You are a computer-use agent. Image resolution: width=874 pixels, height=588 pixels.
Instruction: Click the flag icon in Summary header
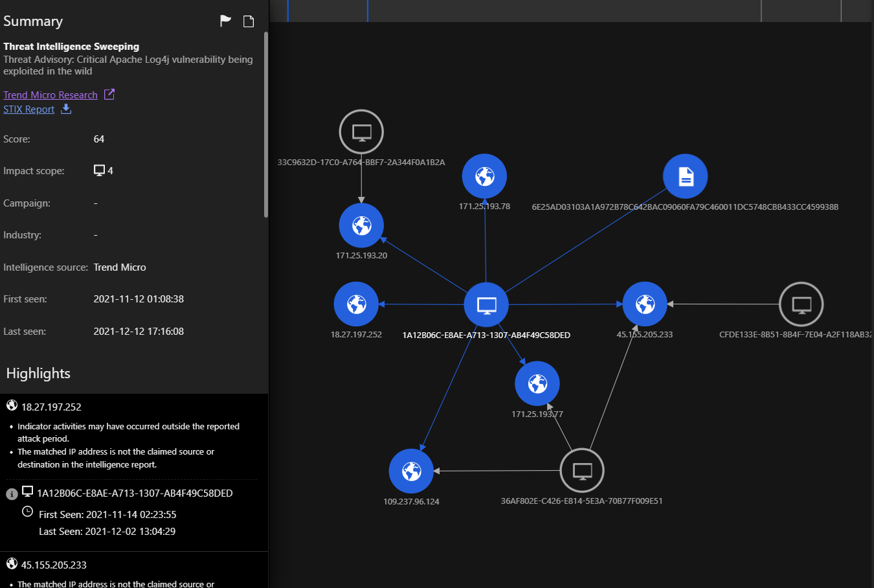[x=225, y=21]
